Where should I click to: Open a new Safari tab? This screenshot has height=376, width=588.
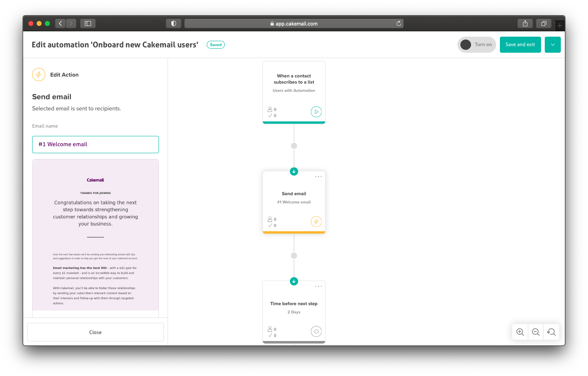pos(560,26)
